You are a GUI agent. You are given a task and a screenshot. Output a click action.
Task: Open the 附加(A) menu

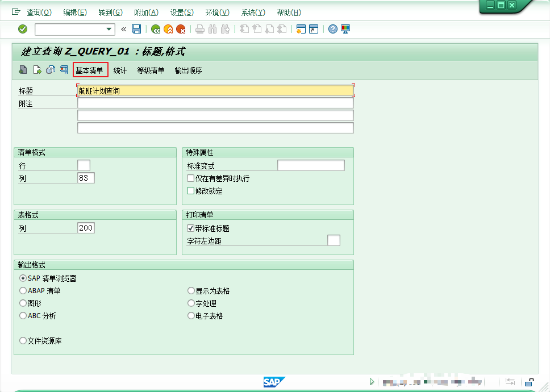tap(146, 12)
